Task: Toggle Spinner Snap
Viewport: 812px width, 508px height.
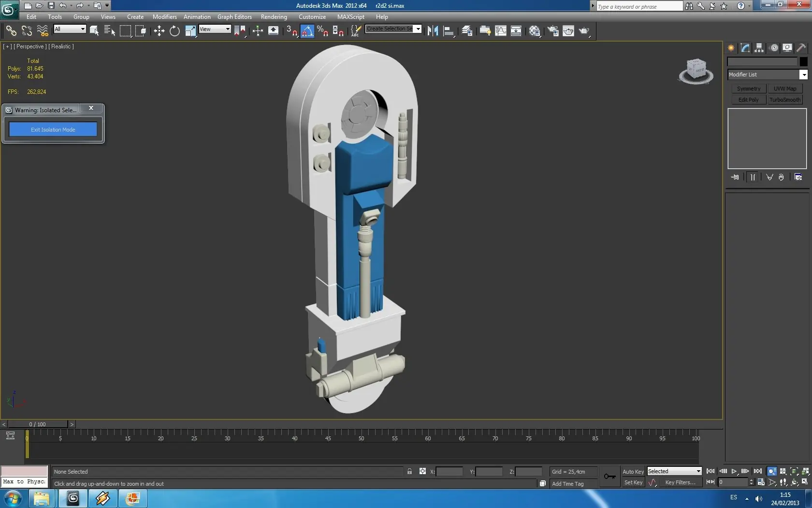Action: pos(338,31)
